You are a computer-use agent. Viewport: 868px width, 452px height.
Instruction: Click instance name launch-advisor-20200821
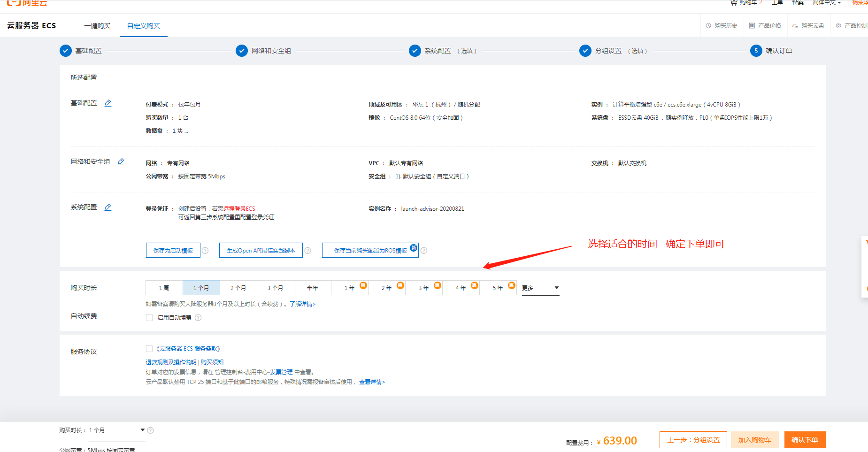click(x=432, y=209)
